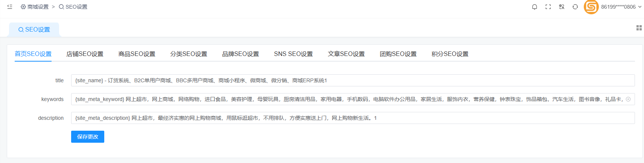Select the SEO设置 page tab
This screenshot has width=644, height=163.
pyautogui.click(x=34, y=30)
